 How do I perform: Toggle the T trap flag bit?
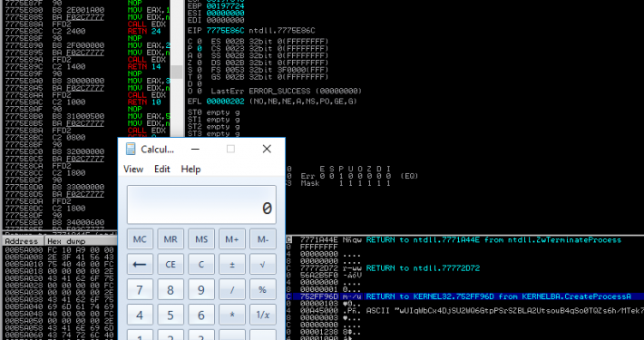pos(200,76)
